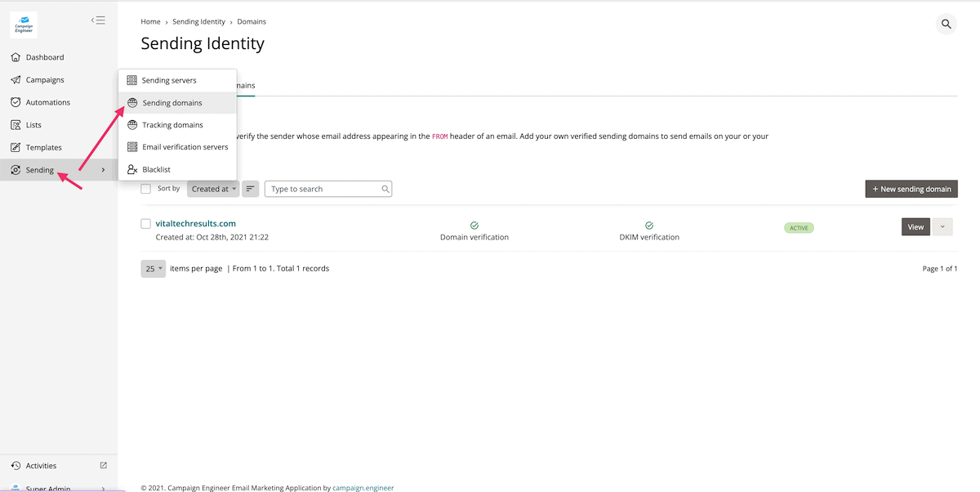980x492 pixels.
Task: Open Activities in new window icon
Action: click(104, 465)
